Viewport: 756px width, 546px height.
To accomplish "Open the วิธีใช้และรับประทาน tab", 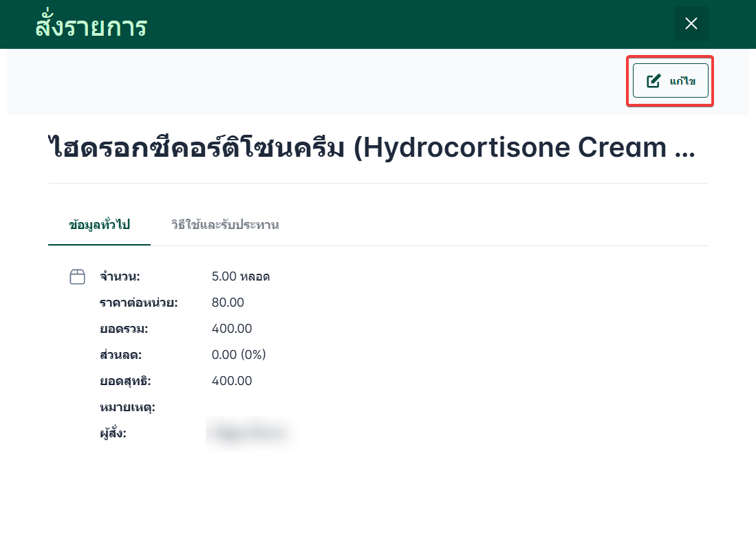I will coord(225,225).
